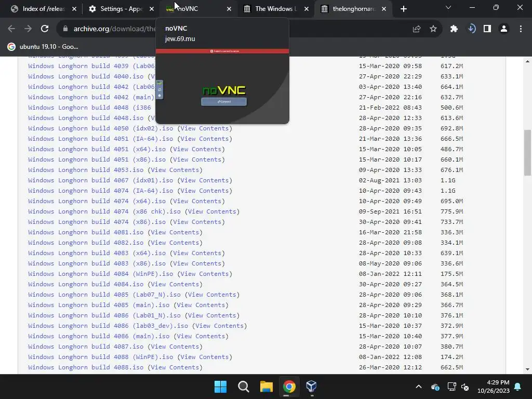
Task: Open taskbar Search magnifier
Action: (243, 387)
